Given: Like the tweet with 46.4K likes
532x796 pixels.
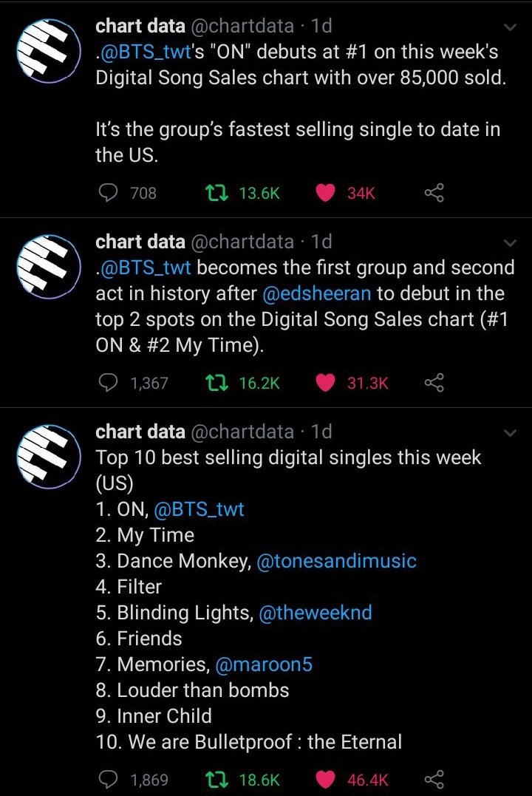Looking at the screenshot, I should (x=325, y=779).
